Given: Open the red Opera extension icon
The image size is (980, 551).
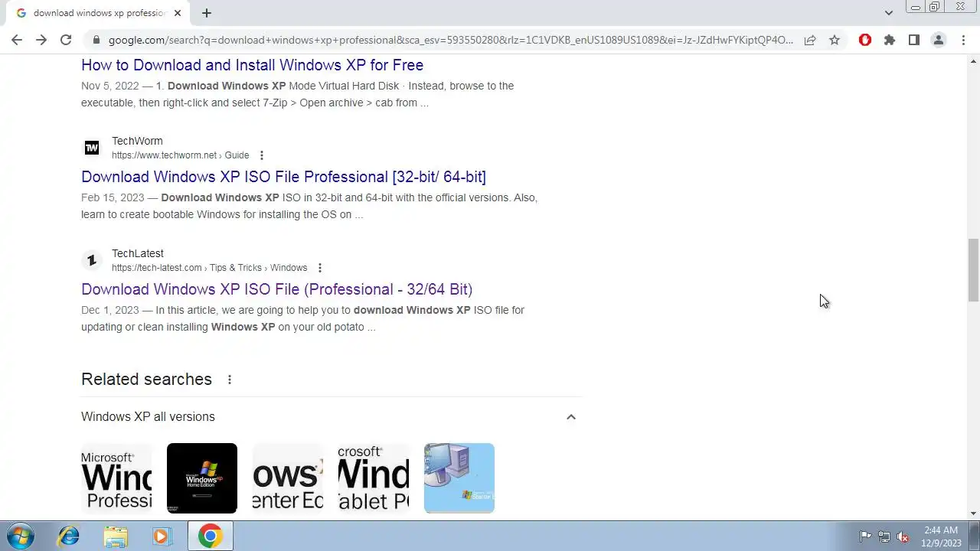Looking at the screenshot, I should (x=865, y=40).
